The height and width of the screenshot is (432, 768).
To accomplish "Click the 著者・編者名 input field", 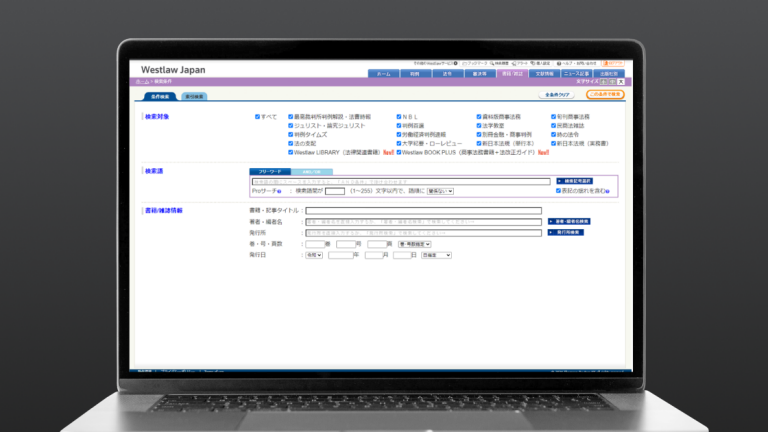I will [x=424, y=222].
